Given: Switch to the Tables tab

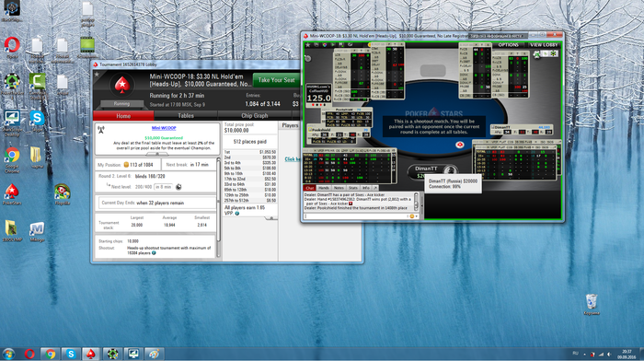Looking at the screenshot, I should [x=186, y=115].
